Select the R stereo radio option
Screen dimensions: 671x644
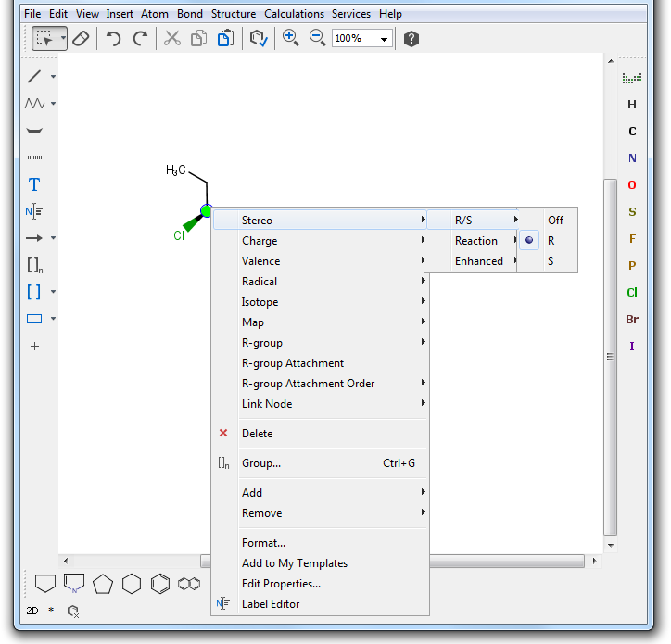tap(551, 241)
